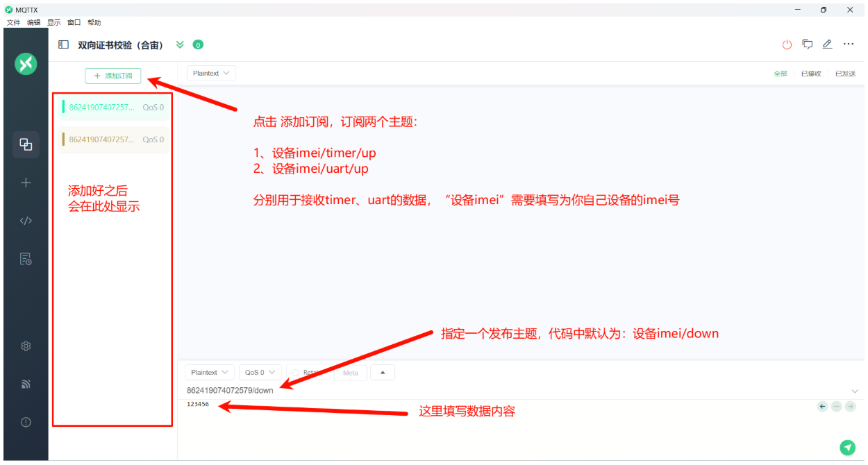Go to previous payload with left arrow
This screenshot has height=465, width=868.
click(823, 407)
